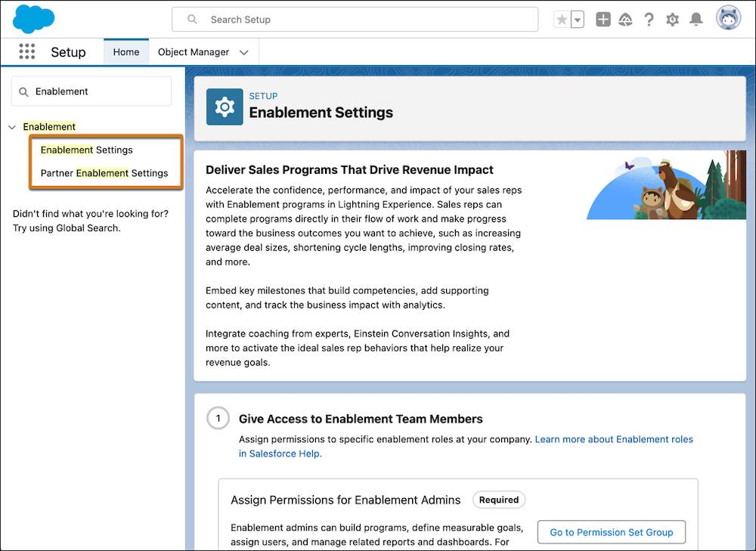Click into the Search Setup field
This screenshot has width=756, height=551.
[x=355, y=20]
